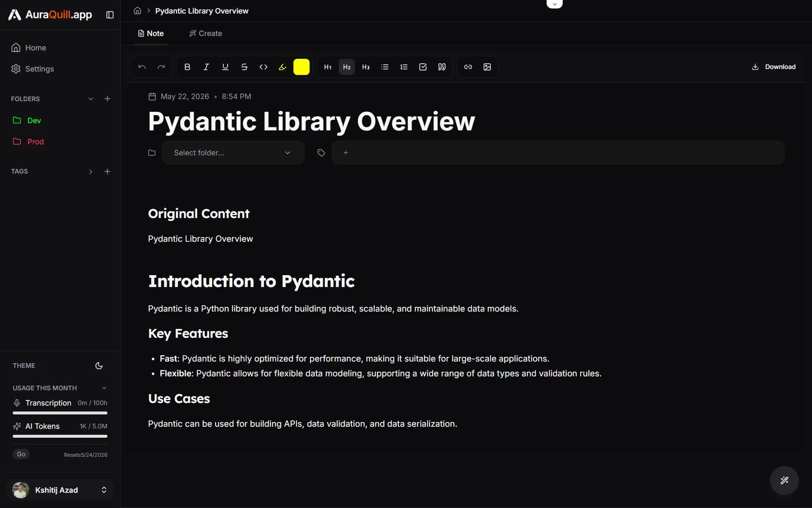This screenshot has width=812, height=508.
Task: Redo the last undone edit
Action: tap(161, 67)
